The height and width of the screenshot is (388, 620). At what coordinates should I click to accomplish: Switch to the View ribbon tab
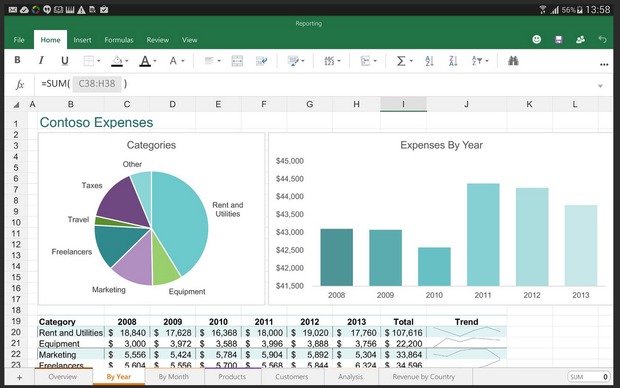click(189, 40)
